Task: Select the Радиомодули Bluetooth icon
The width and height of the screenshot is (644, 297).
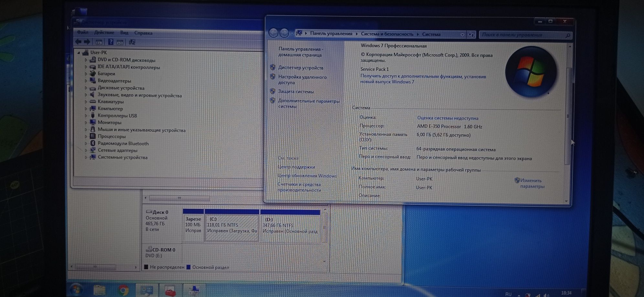Action: click(93, 143)
